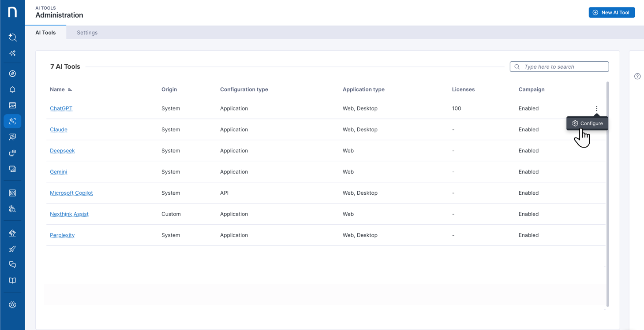Switch to the Settings tab
The image size is (644, 330).
[87, 33]
